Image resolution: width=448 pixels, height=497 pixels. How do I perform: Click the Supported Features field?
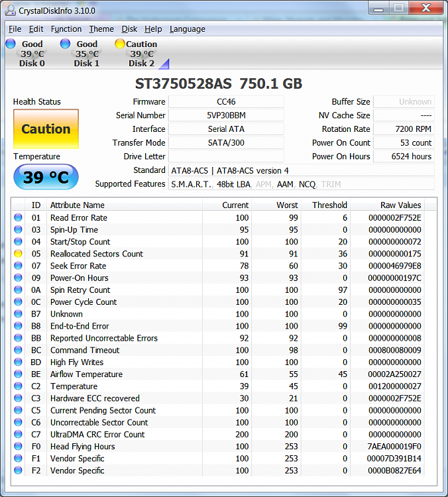(301, 184)
